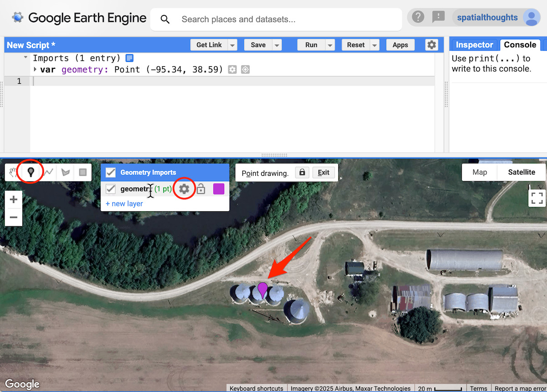Open the Get Link dropdown arrow
The image size is (547, 392).
click(x=232, y=45)
